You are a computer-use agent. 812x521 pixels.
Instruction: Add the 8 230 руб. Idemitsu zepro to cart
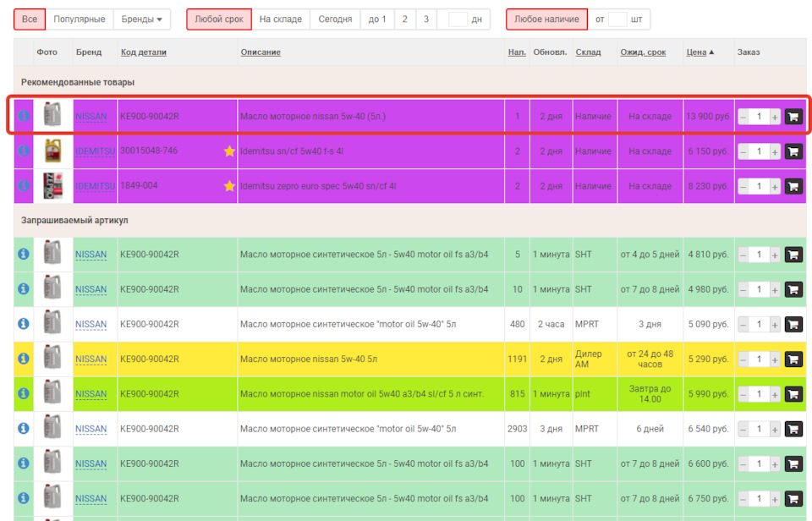click(793, 186)
